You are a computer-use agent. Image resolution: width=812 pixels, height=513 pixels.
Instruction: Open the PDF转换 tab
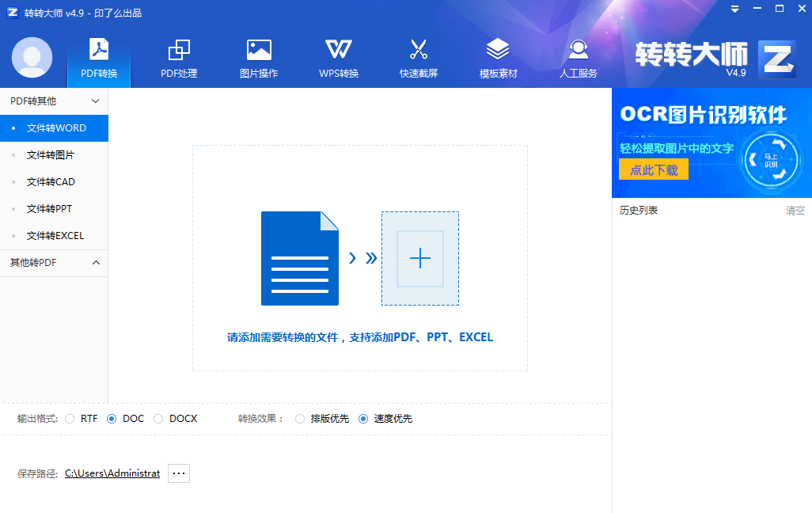point(99,58)
